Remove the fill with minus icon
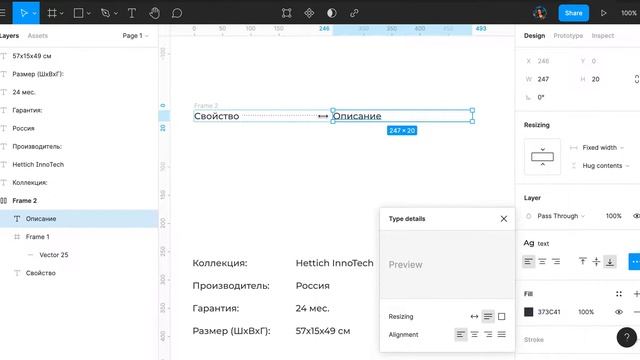The image size is (640, 360). click(x=636, y=312)
